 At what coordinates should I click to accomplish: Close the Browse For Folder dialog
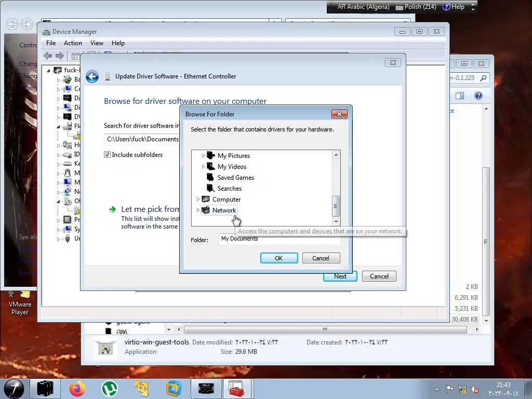(339, 114)
